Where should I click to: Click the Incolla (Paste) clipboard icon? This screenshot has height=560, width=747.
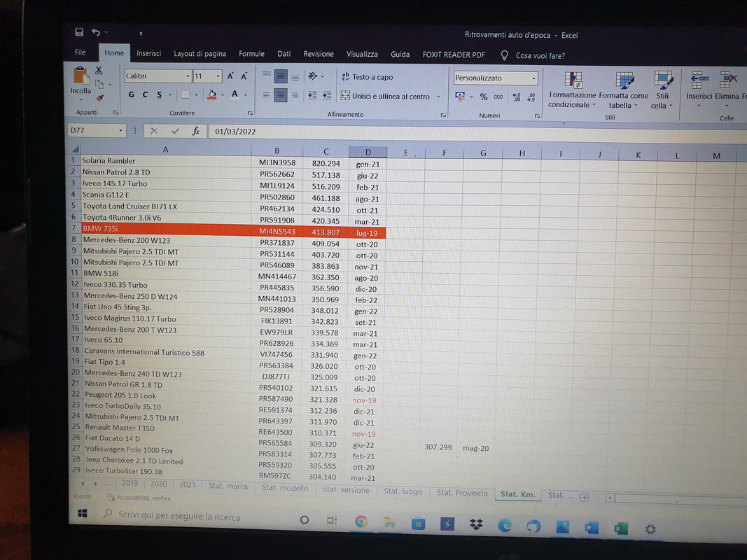click(81, 76)
